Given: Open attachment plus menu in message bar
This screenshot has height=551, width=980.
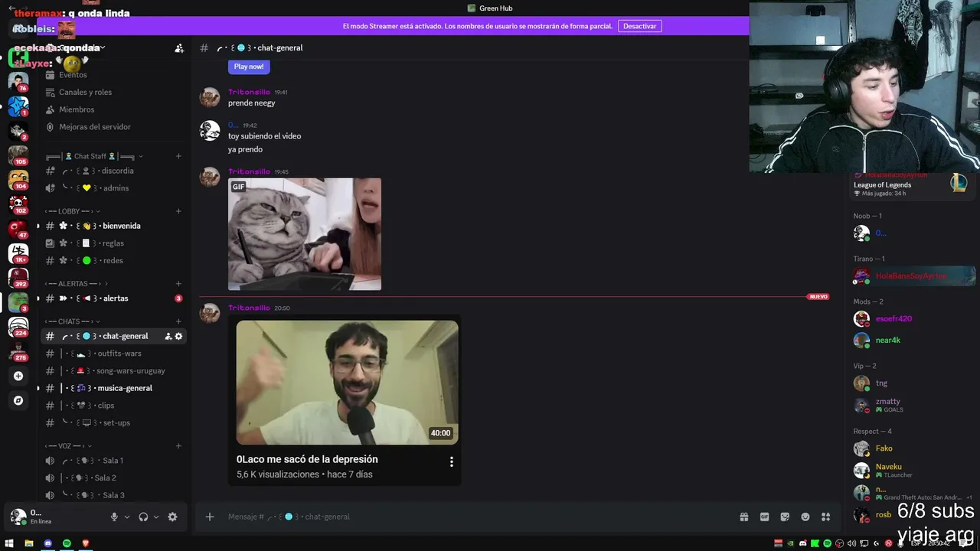Looking at the screenshot, I should (x=210, y=517).
